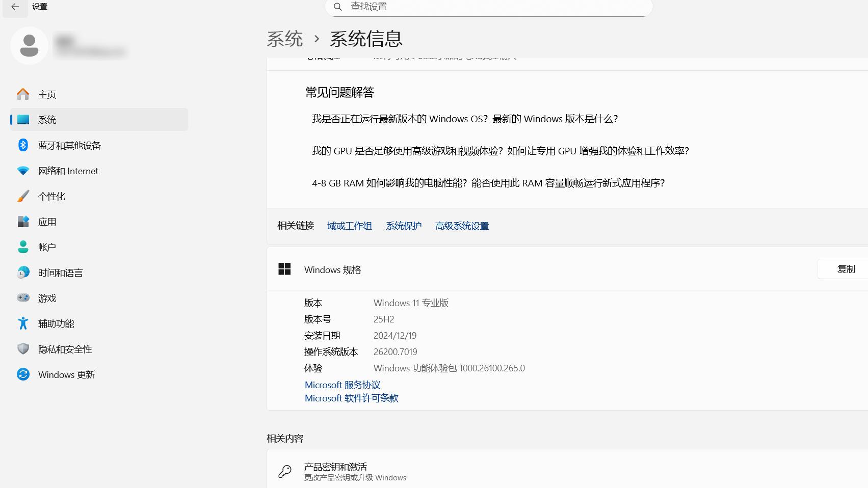Select 蓝牙和其他设备 in the sidebar

[69, 145]
